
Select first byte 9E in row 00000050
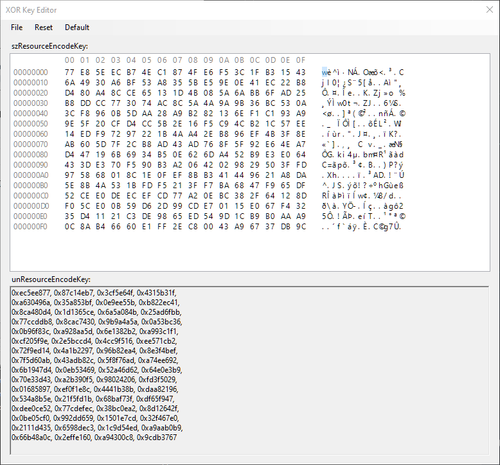(x=69, y=124)
